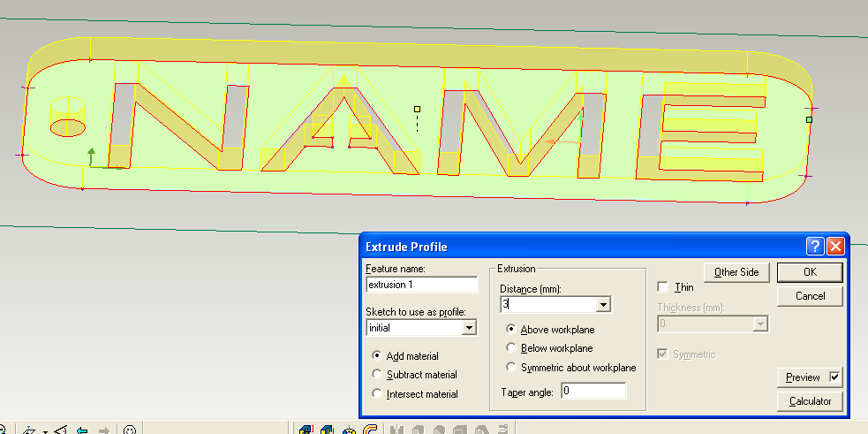Toggle the Preview checkbox
Screen dimensions: 868x434
click(x=834, y=377)
